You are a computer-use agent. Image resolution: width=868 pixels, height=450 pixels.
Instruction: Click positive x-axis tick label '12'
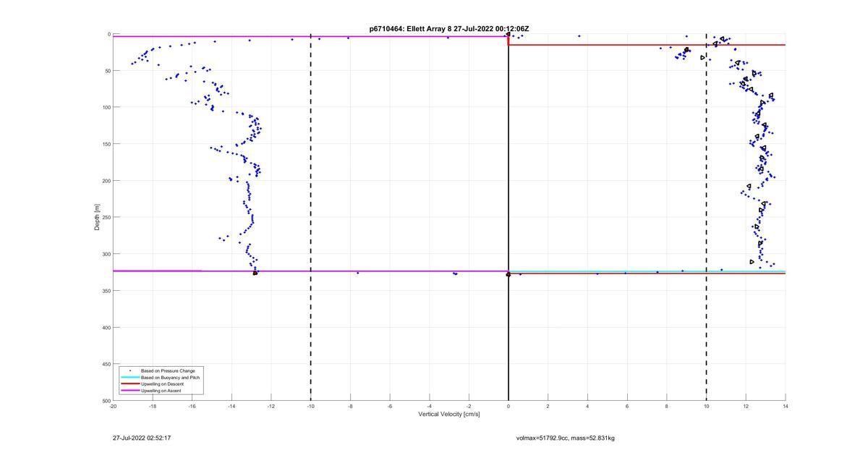tap(746, 406)
